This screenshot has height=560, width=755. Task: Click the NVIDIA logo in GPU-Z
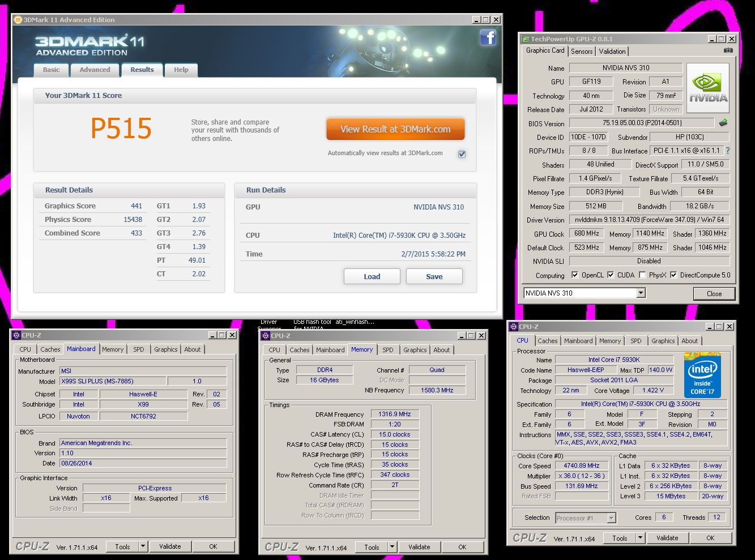(708, 87)
